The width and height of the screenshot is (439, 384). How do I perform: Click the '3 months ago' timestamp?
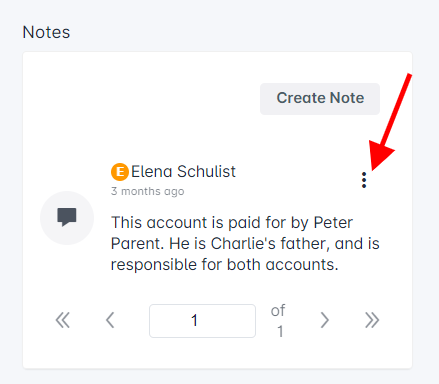click(147, 191)
